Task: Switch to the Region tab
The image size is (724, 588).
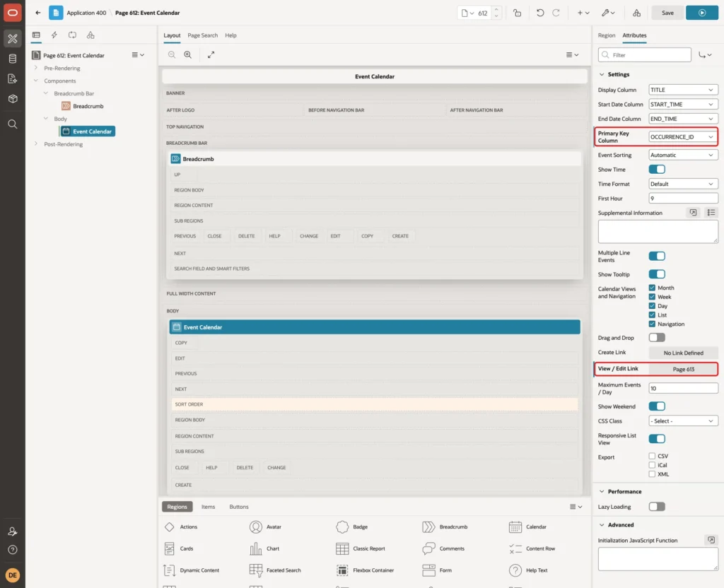Action: (606, 35)
